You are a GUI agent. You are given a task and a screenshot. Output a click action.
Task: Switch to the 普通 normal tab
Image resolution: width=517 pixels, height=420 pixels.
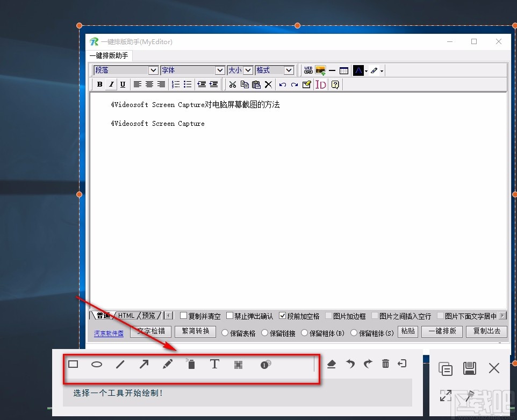tap(103, 316)
